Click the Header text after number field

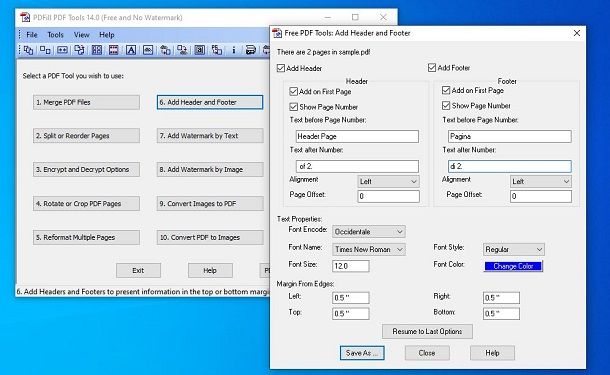pyautogui.click(x=357, y=166)
